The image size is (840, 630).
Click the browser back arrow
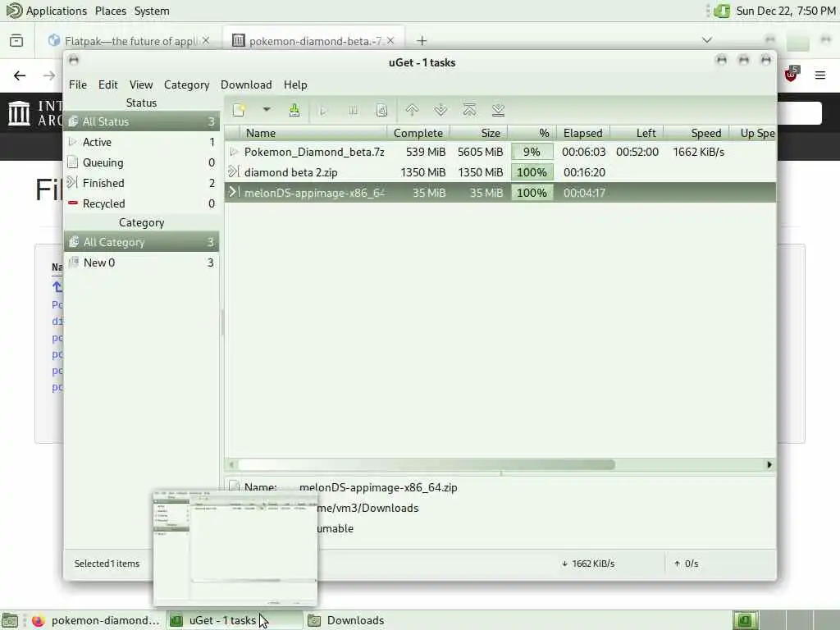tap(20, 75)
